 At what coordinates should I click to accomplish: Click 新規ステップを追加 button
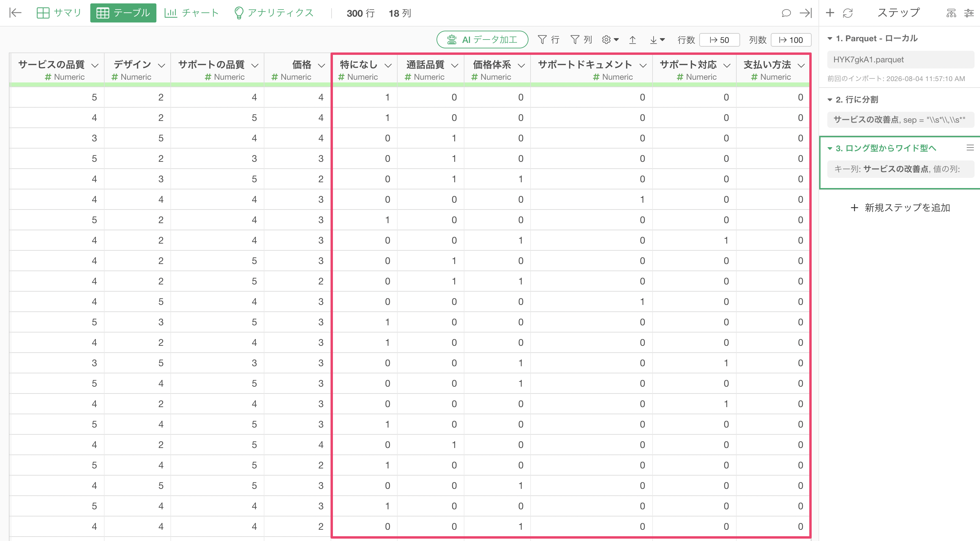(900, 208)
